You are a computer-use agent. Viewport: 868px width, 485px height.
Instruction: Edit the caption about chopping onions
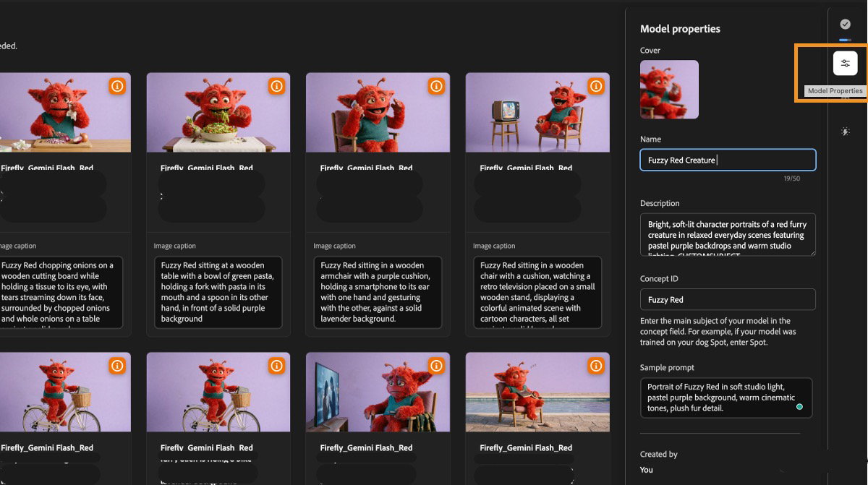59,292
